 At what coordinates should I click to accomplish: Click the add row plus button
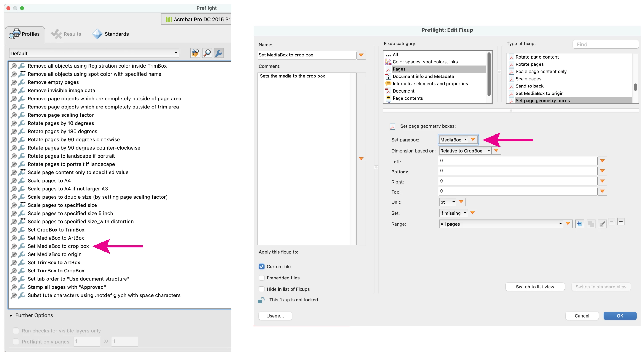click(621, 222)
